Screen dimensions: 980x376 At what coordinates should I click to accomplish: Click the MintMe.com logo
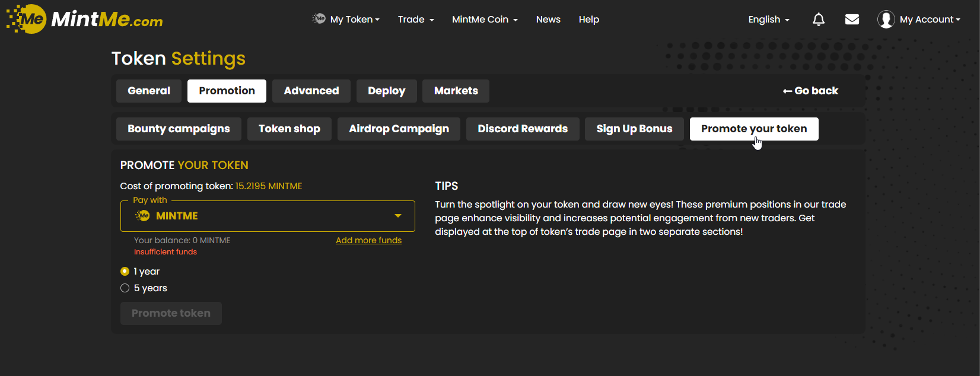(x=85, y=19)
